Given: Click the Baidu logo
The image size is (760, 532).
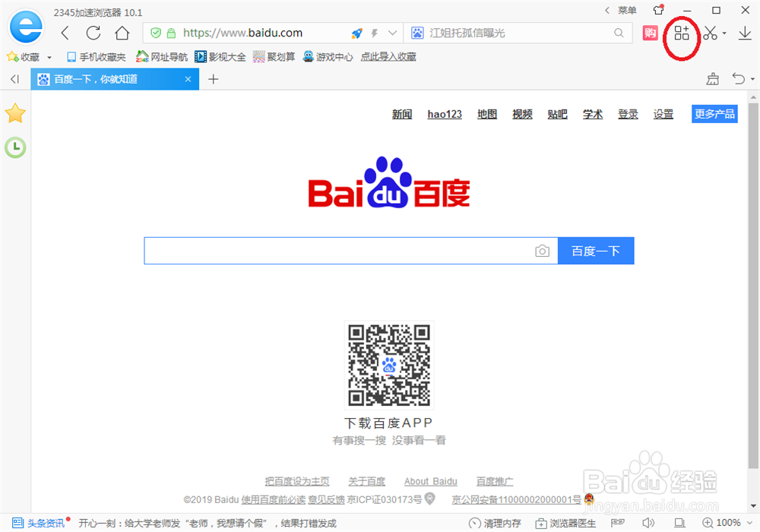Looking at the screenshot, I should click(x=389, y=182).
